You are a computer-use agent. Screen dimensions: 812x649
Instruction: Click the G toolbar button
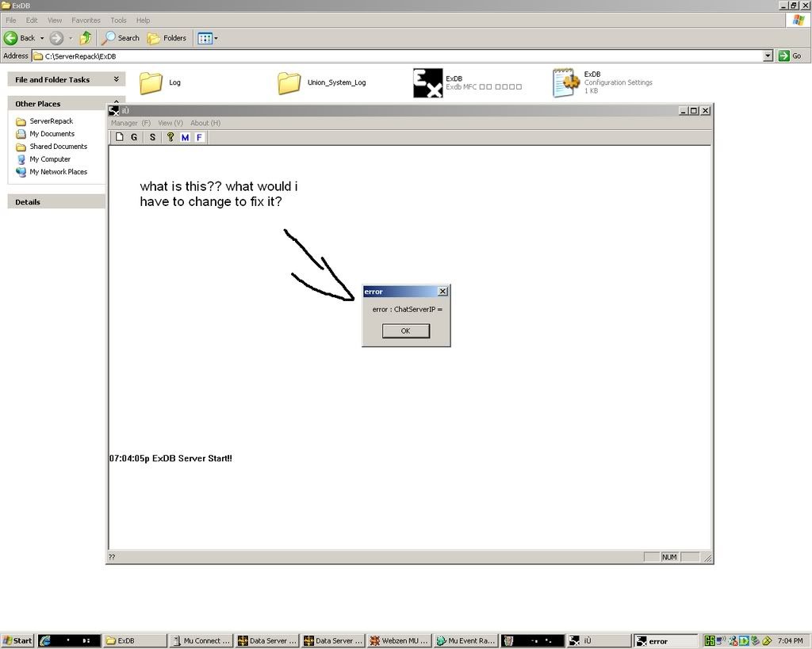134,137
